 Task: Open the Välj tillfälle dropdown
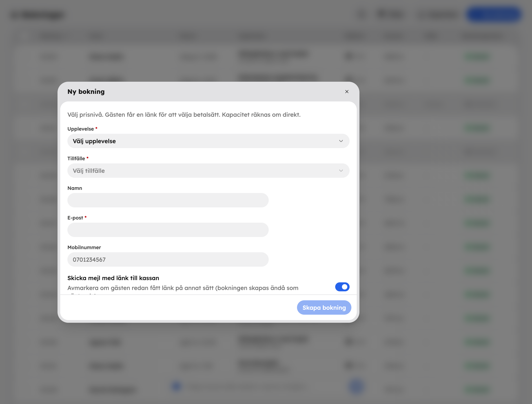(x=208, y=171)
